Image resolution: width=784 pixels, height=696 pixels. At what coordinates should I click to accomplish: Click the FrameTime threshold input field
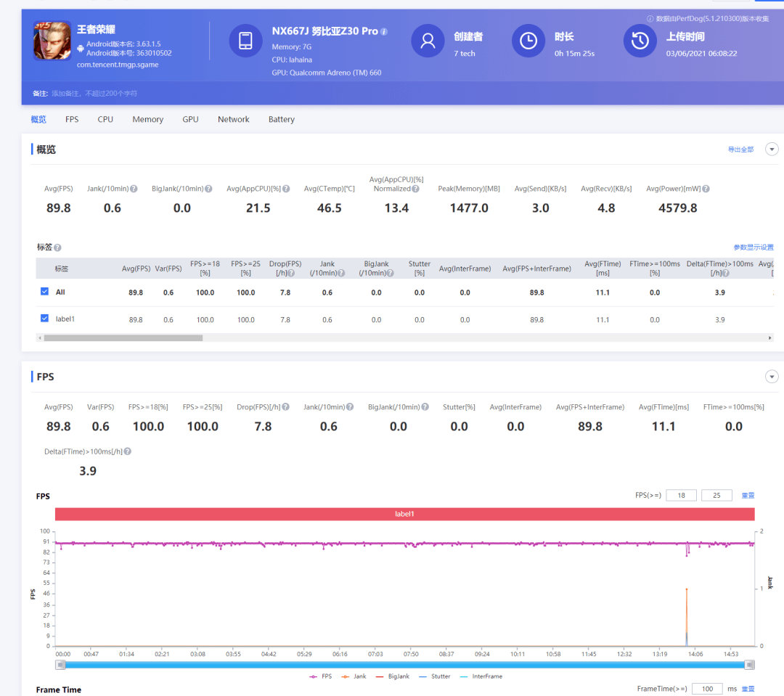tap(706, 689)
